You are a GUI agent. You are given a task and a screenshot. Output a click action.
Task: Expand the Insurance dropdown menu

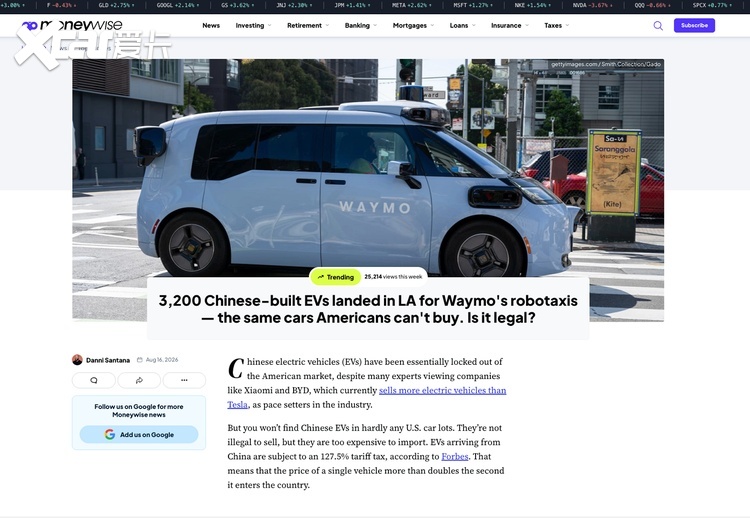(510, 25)
